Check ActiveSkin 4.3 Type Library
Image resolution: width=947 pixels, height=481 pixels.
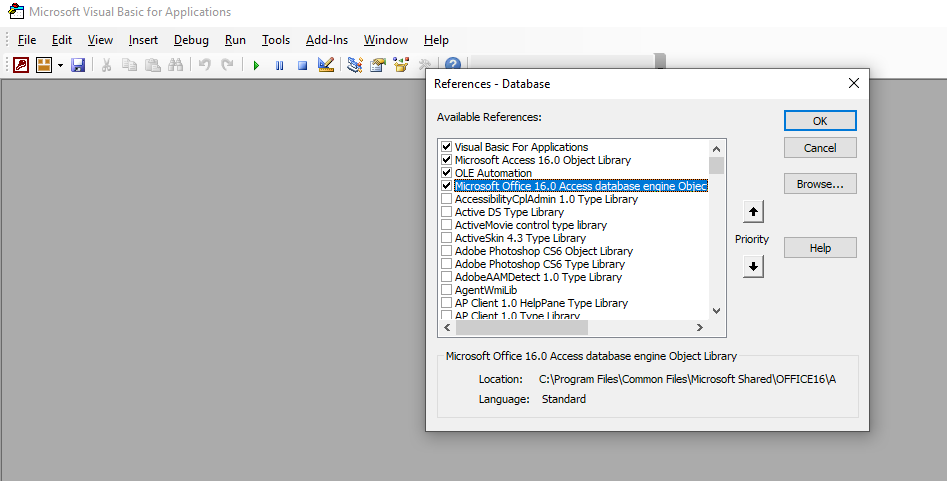[x=446, y=237]
